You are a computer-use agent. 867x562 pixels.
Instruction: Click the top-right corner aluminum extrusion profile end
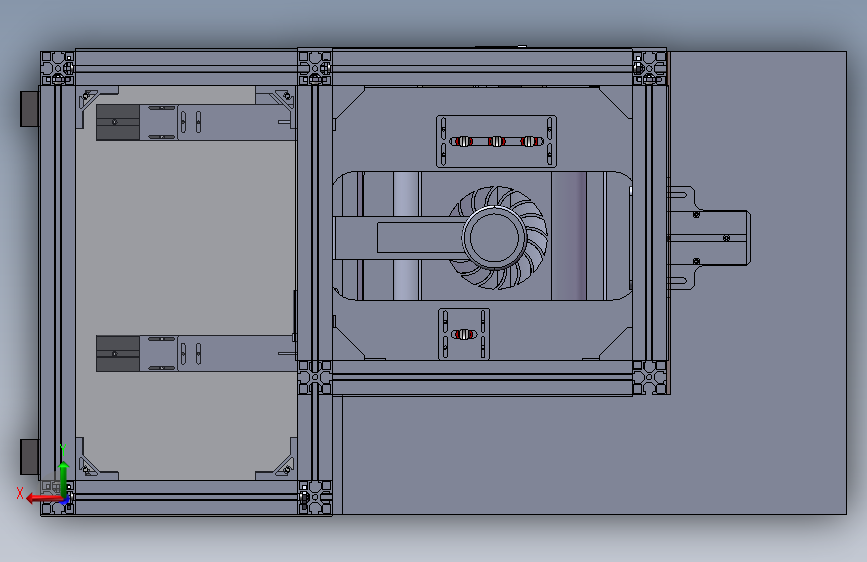tap(649, 68)
